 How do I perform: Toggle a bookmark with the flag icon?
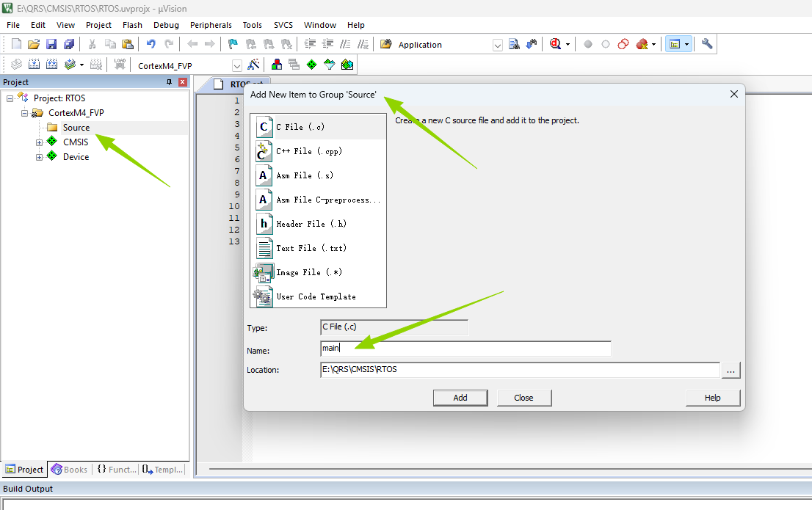click(233, 45)
